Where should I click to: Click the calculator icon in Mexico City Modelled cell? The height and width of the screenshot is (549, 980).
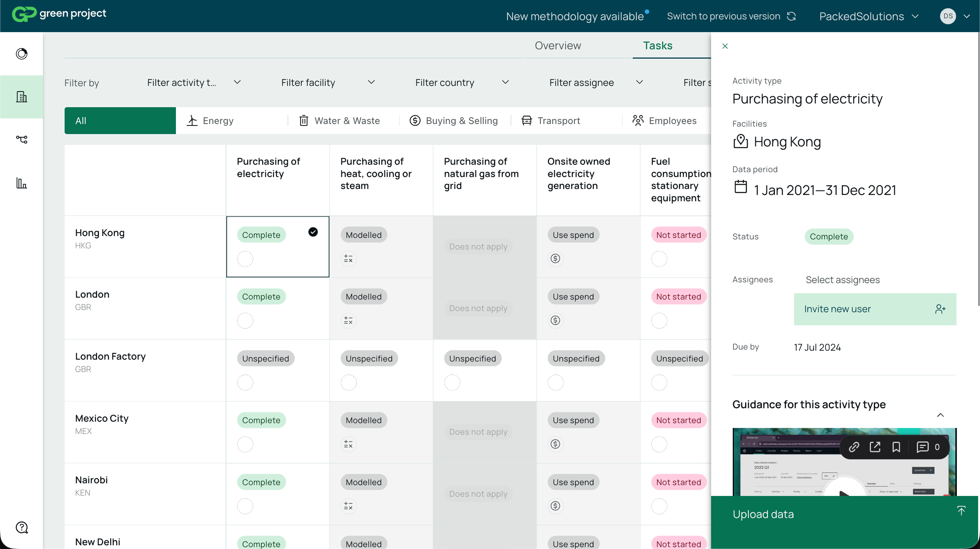[x=348, y=444]
